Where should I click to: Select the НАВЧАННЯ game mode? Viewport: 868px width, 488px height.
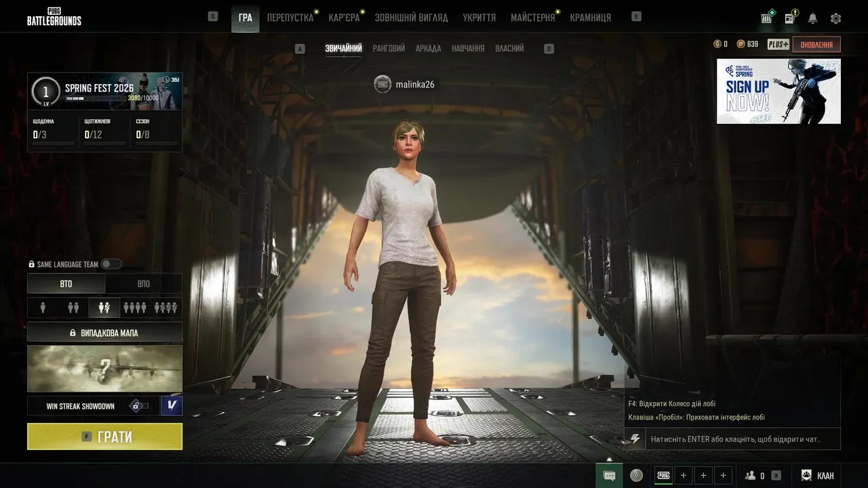(x=468, y=49)
